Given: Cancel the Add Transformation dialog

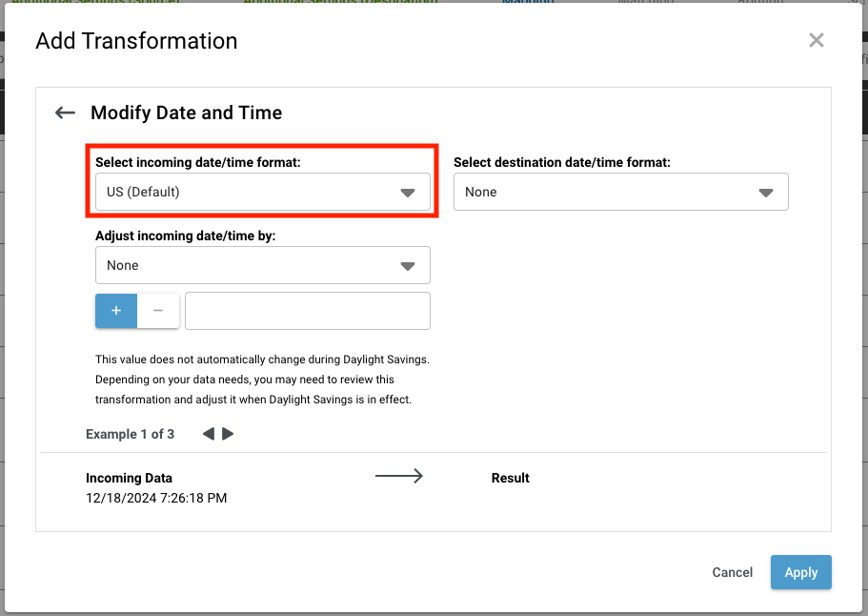Looking at the screenshot, I should 732,572.
